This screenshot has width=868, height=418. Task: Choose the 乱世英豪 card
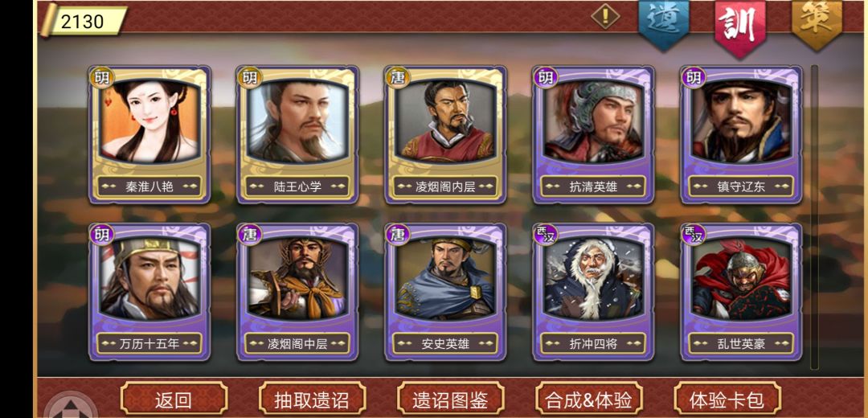click(741, 292)
